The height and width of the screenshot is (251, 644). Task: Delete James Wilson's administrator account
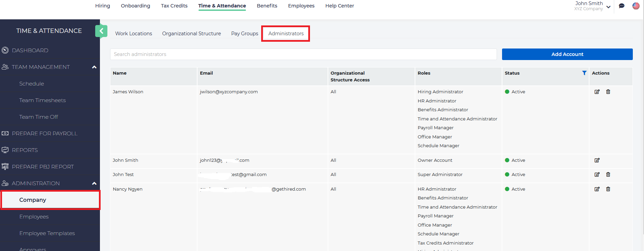pyautogui.click(x=608, y=92)
